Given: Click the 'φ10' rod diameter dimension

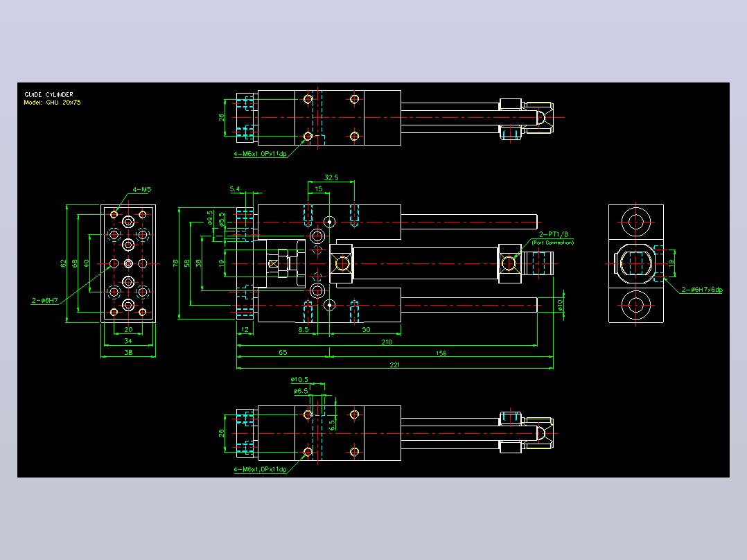Looking at the screenshot, I should [560, 305].
